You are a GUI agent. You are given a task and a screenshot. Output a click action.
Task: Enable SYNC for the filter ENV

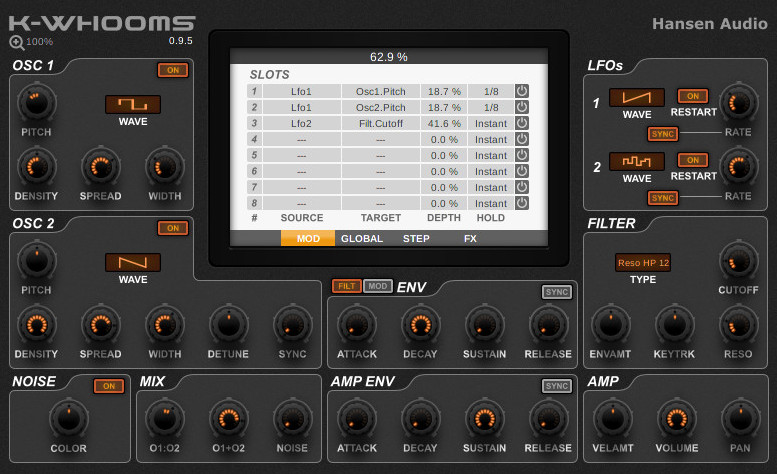557,292
